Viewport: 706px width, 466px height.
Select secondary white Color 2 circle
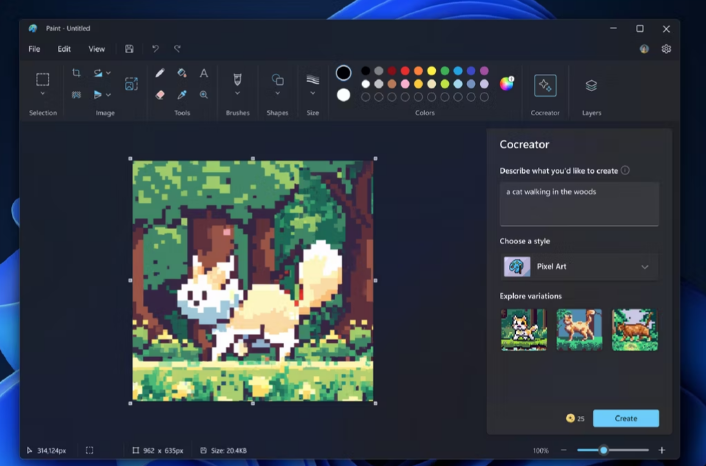click(344, 95)
